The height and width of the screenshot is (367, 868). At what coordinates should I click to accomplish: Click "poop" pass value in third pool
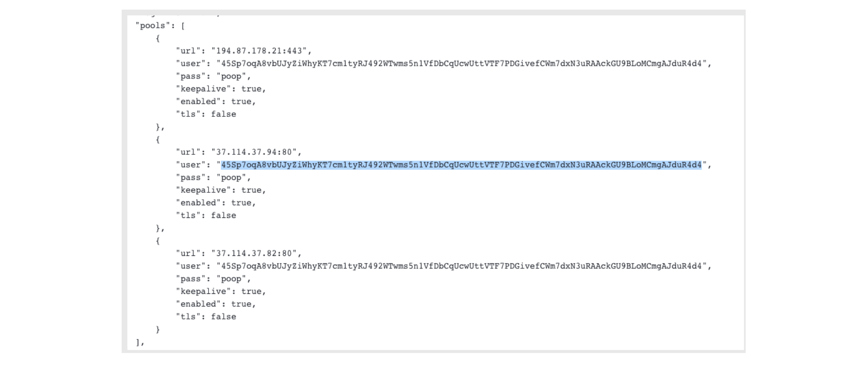click(x=231, y=279)
